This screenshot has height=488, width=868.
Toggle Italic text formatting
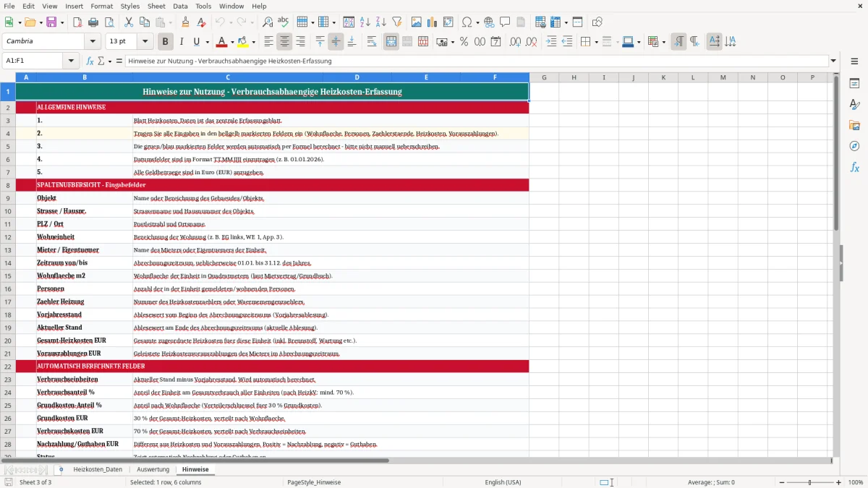pyautogui.click(x=181, y=42)
